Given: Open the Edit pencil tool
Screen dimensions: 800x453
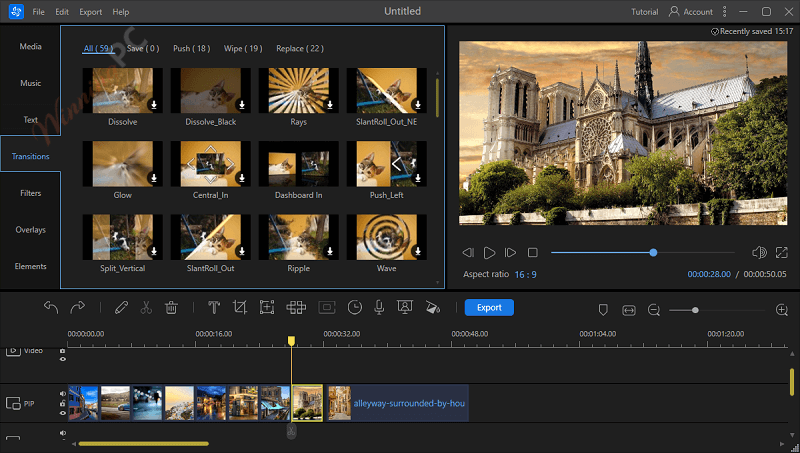Looking at the screenshot, I should [x=121, y=307].
